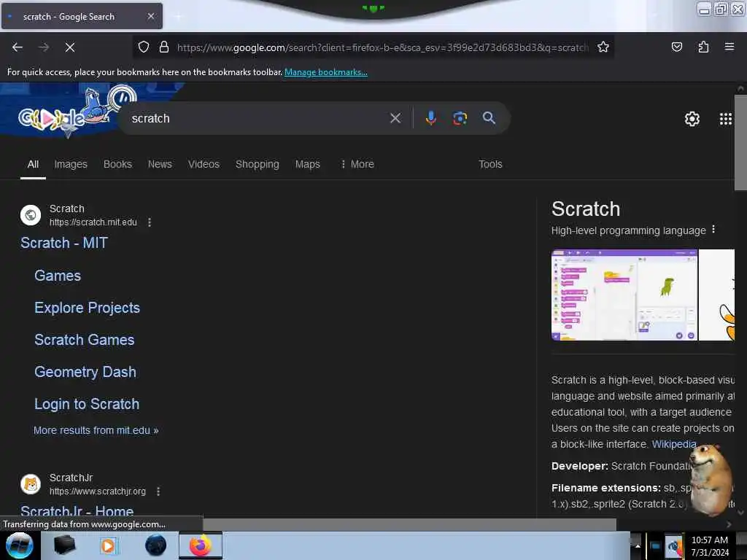The image size is (747, 560).
Task: Open site security padlock info
Action: (164, 47)
